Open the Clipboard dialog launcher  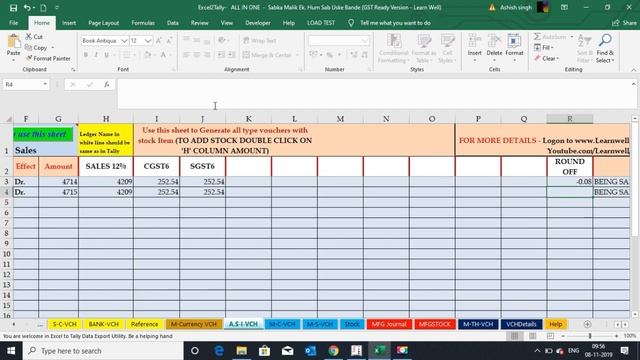(73, 70)
